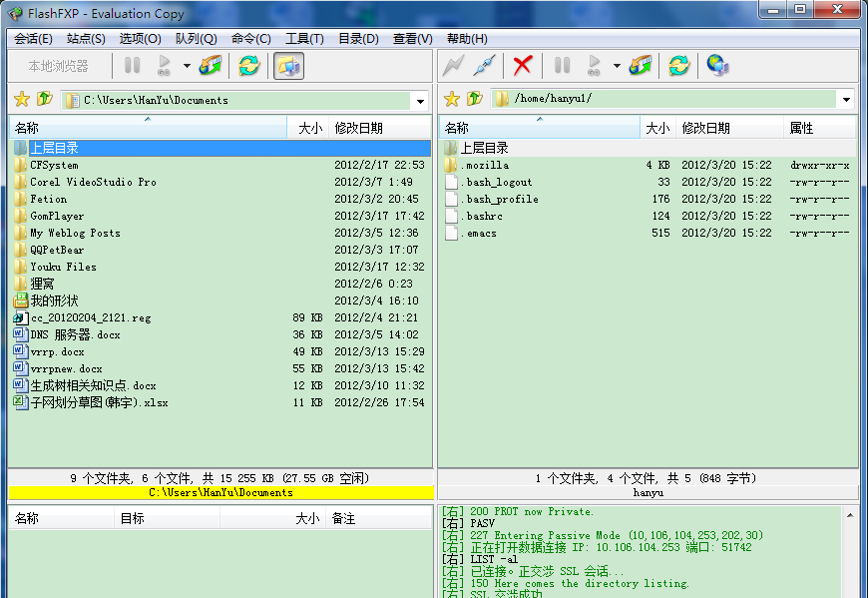Click the log pane scroll up arrow

850,515
